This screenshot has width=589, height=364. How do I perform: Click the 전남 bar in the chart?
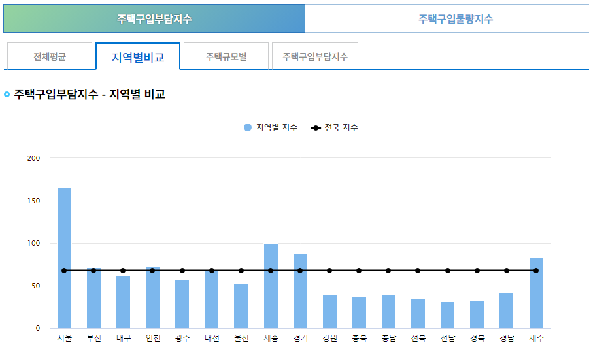pyautogui.click(x=447, y=315)
